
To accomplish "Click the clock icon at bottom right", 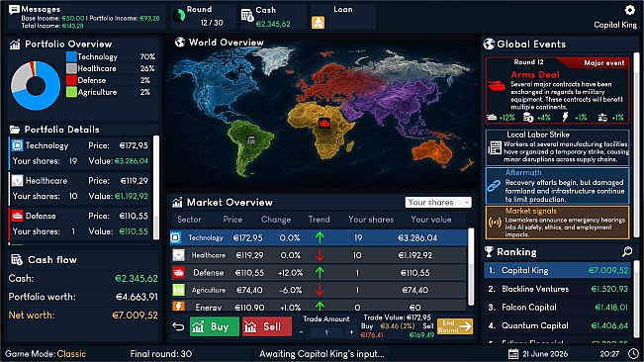I will (x=634, y=353).
